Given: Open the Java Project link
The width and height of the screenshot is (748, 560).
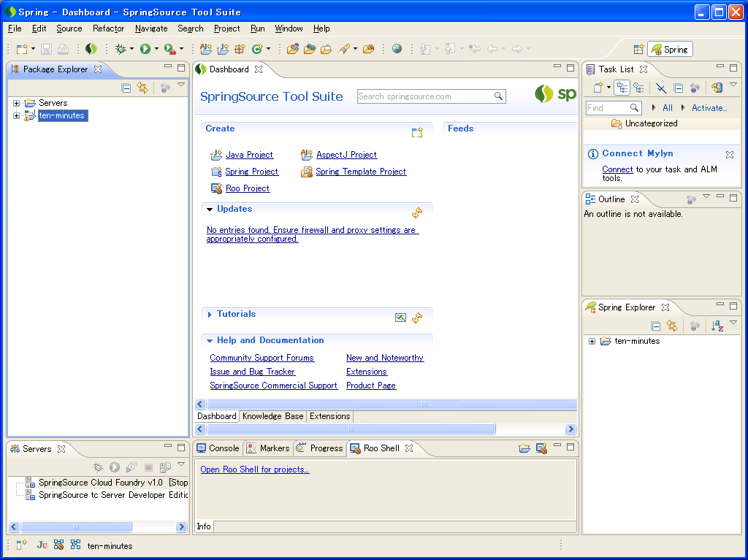Looking at the screenshot, I should click(250, 155).
